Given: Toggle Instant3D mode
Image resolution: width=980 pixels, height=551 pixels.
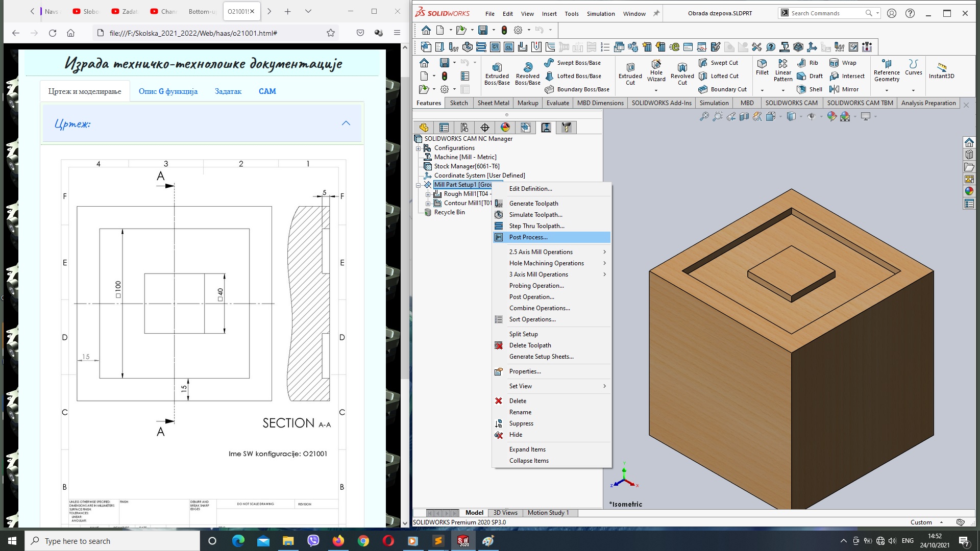Looking at the screenshot, I should 941,70.
